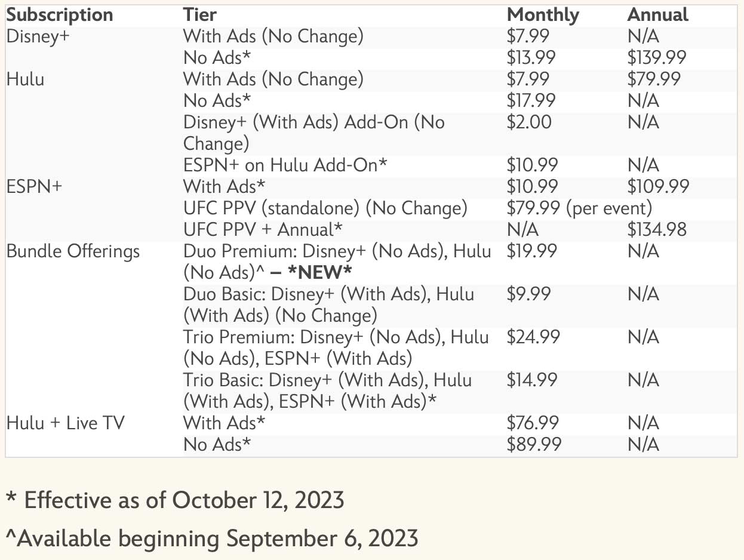744x560 pixels.
Task: Click the September 6, 2023 availability footnote
Action: (x=211, y=539)
